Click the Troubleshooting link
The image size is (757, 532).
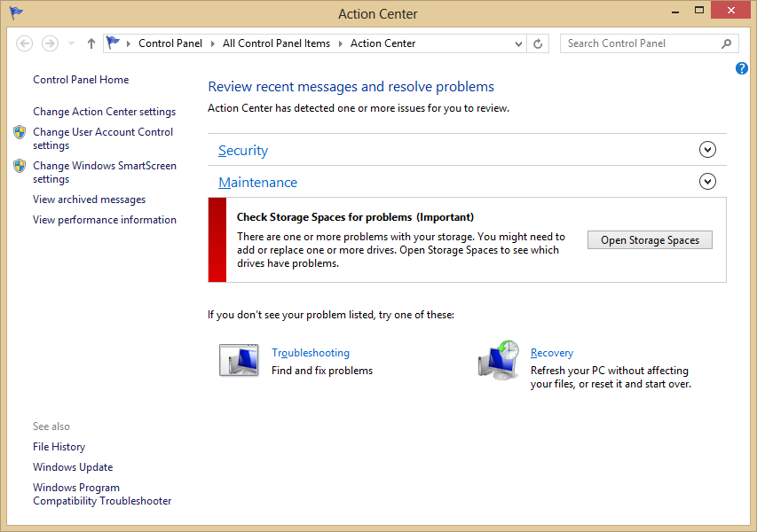311,353
